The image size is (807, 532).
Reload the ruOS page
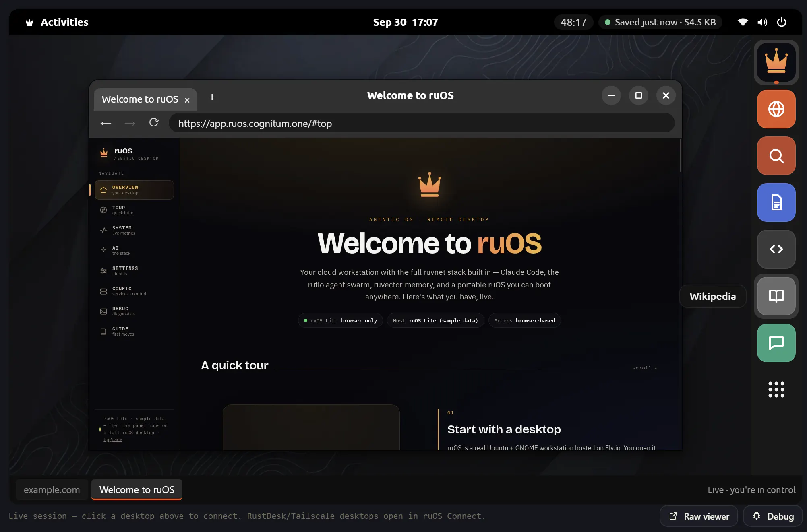[x=154, y=122]
